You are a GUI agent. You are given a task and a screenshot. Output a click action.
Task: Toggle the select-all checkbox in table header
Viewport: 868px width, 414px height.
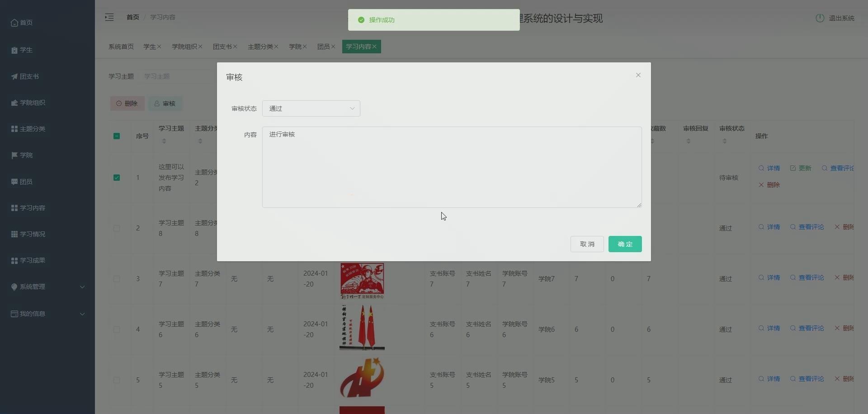click(117, 136)
